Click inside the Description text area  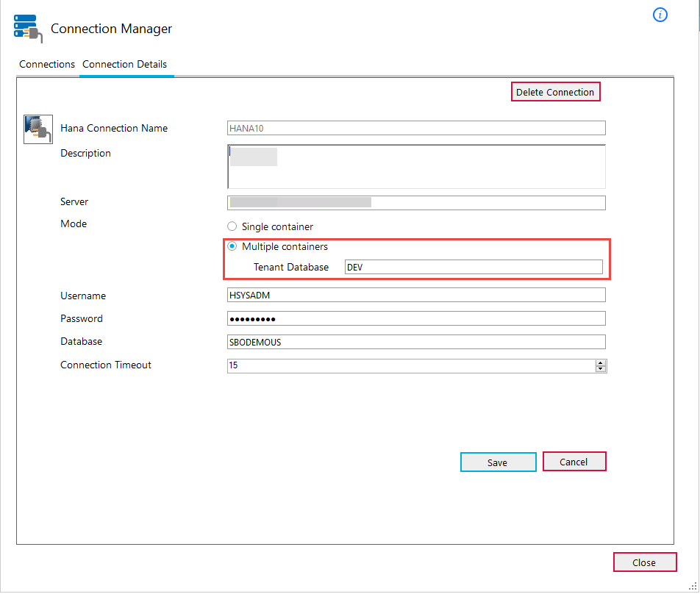416,166
